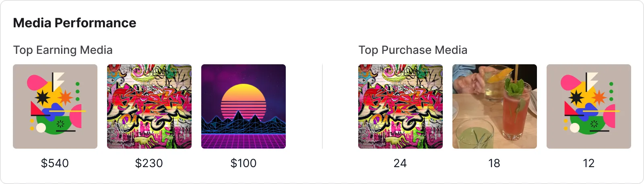This screenshot has height=184, width=644.
Task: Click the Media Performance heading
Action: pyautogui.click(x=74, y=23)
